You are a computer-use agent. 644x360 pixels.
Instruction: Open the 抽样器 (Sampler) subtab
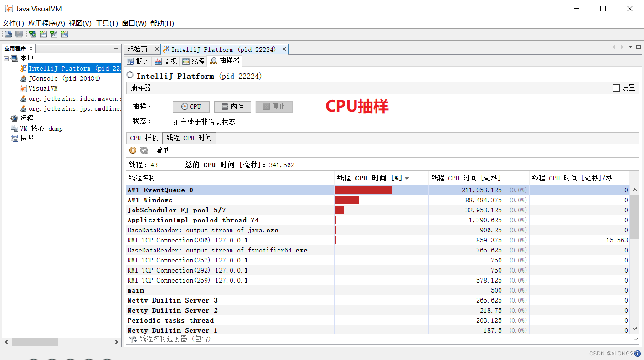tap(225, 61)
